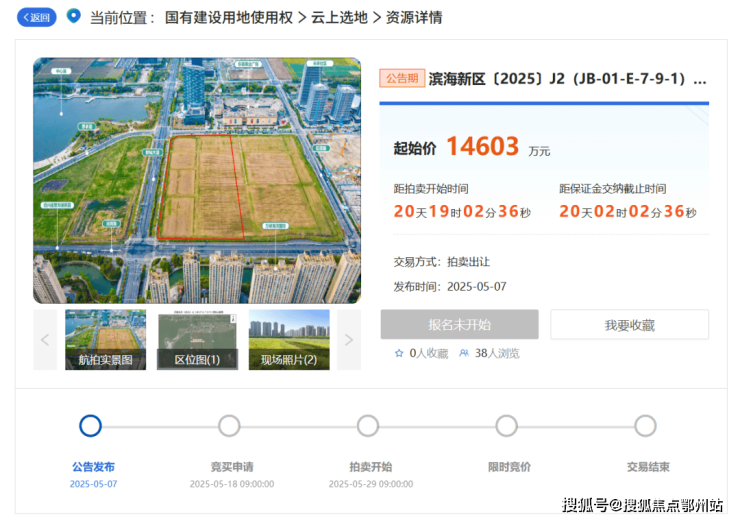Select the 区位图(1) thumbnail
Screen dimensions: 740x521
click(x=197, y=340)
